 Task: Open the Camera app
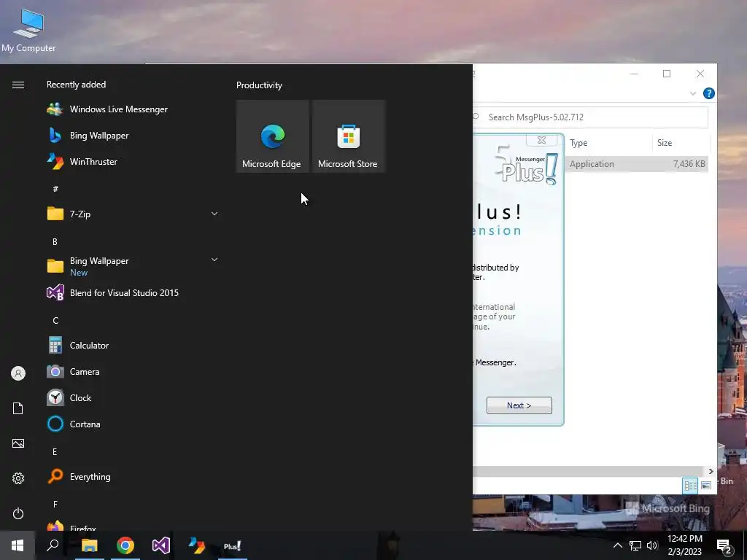133,371
